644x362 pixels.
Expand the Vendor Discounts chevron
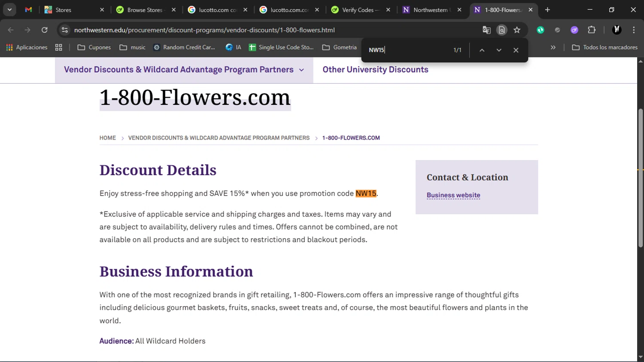(x=301, y=70)
